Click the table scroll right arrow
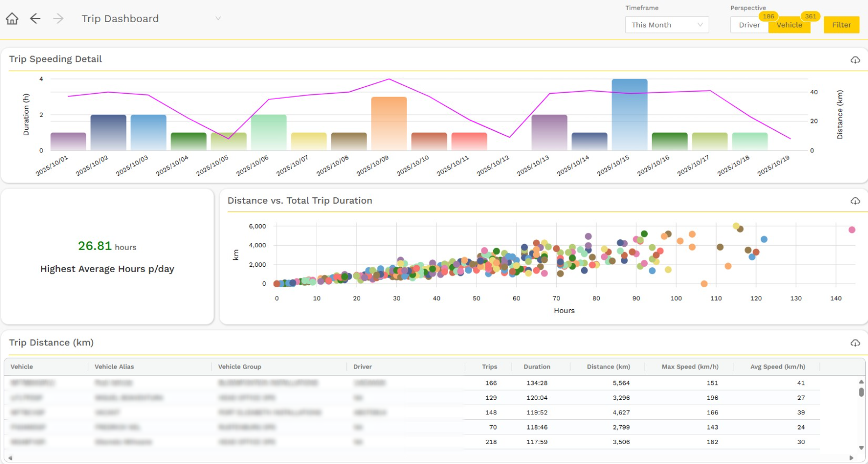This screenshot has width=868, height=464. [851, 458]
